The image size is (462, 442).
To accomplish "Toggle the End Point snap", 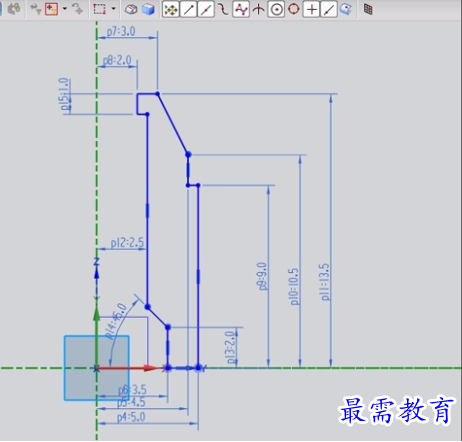I will (x=188, y=10).
